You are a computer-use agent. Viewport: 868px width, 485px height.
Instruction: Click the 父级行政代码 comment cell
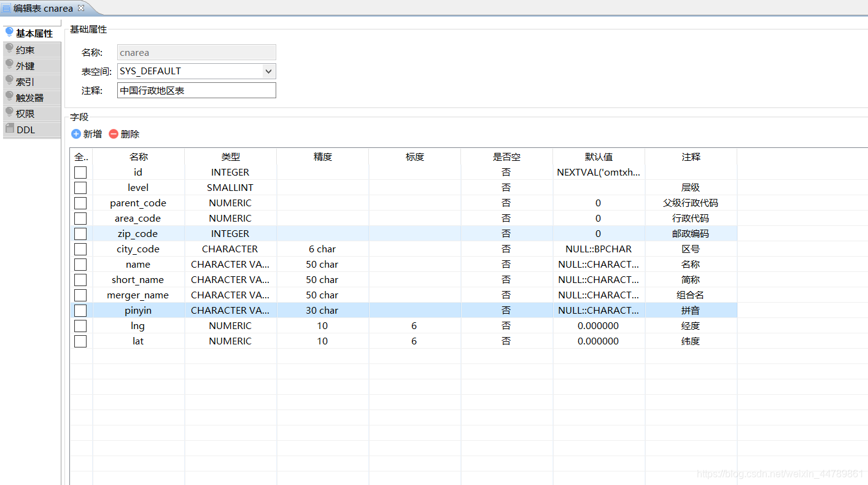click(691, 203)
